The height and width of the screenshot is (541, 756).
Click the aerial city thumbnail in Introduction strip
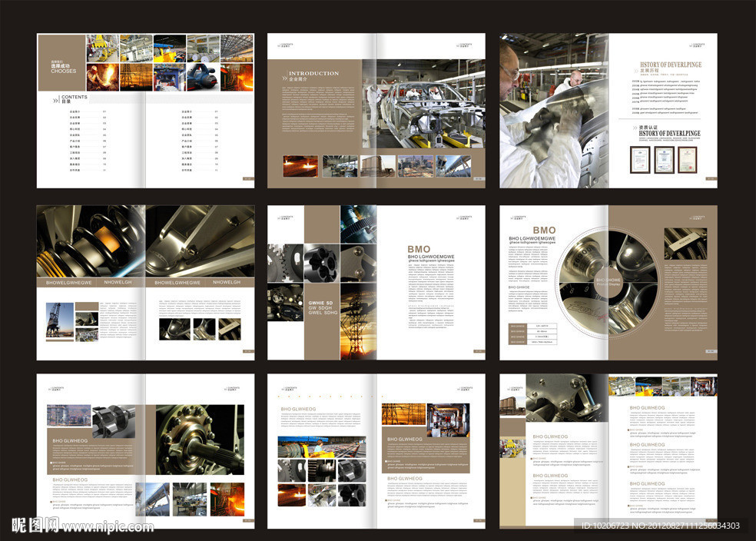click(x=416, y=166)
